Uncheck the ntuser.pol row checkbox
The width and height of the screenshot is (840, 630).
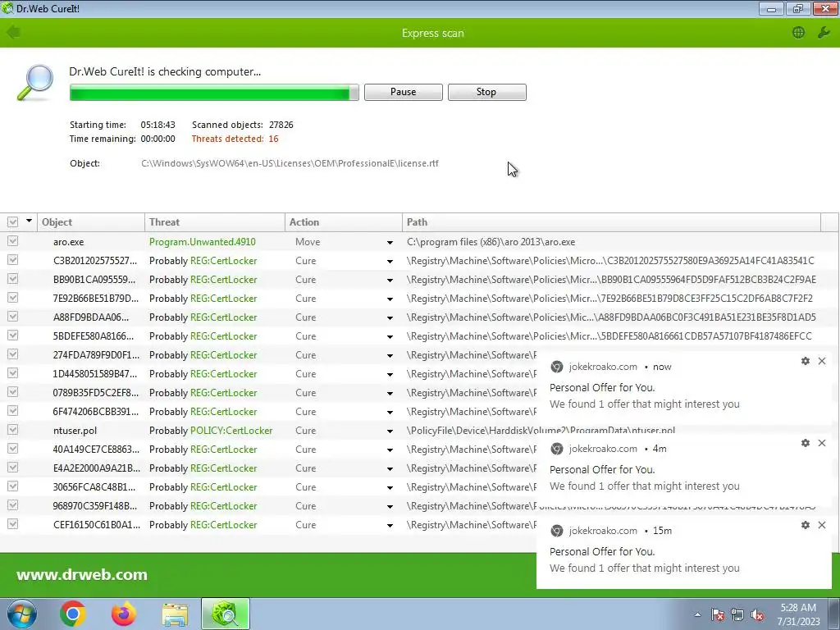(12, 430)
